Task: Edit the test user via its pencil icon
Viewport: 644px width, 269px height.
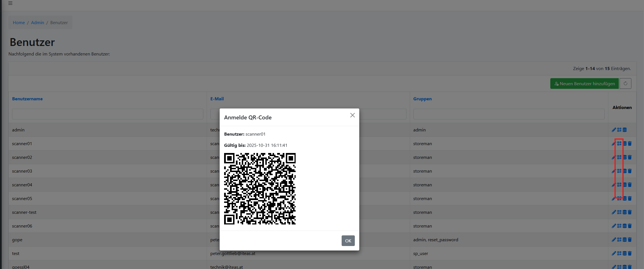Action: pos(614,253)
